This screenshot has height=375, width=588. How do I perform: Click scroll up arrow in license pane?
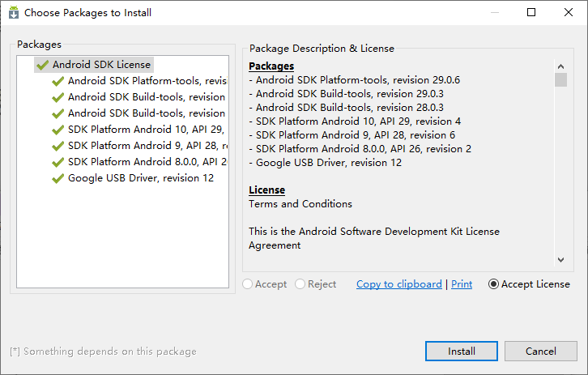click(x=560, y=66)
